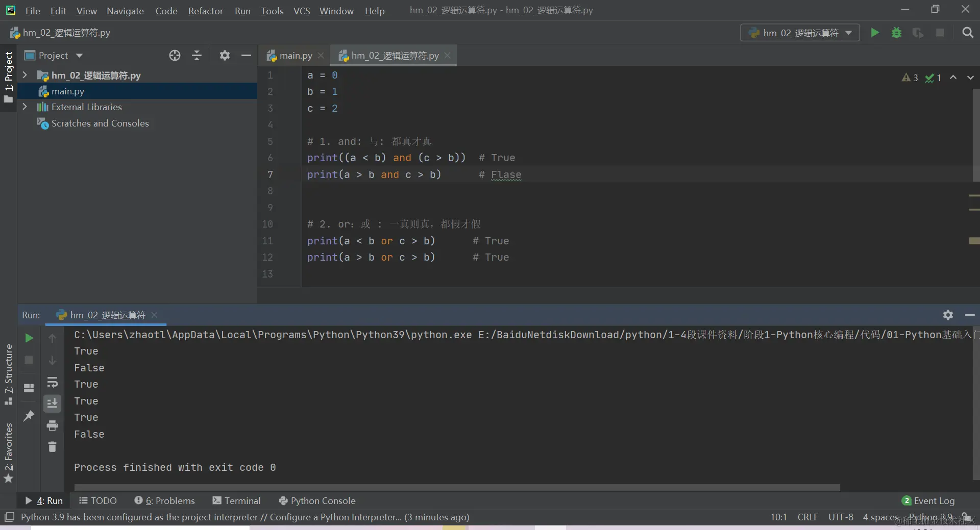Toggle the Favorites side tool window button
Viewport: 980px width, 530px height.
(9, 453)
